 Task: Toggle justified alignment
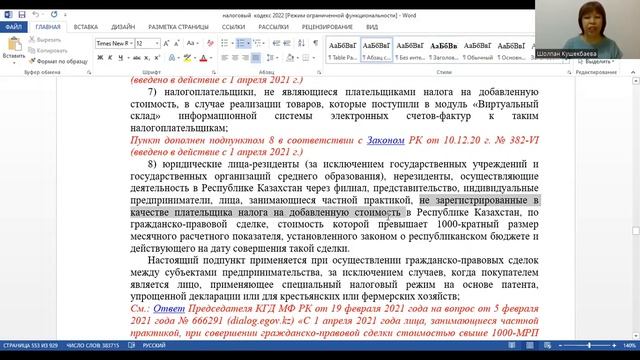pos(256,58)
